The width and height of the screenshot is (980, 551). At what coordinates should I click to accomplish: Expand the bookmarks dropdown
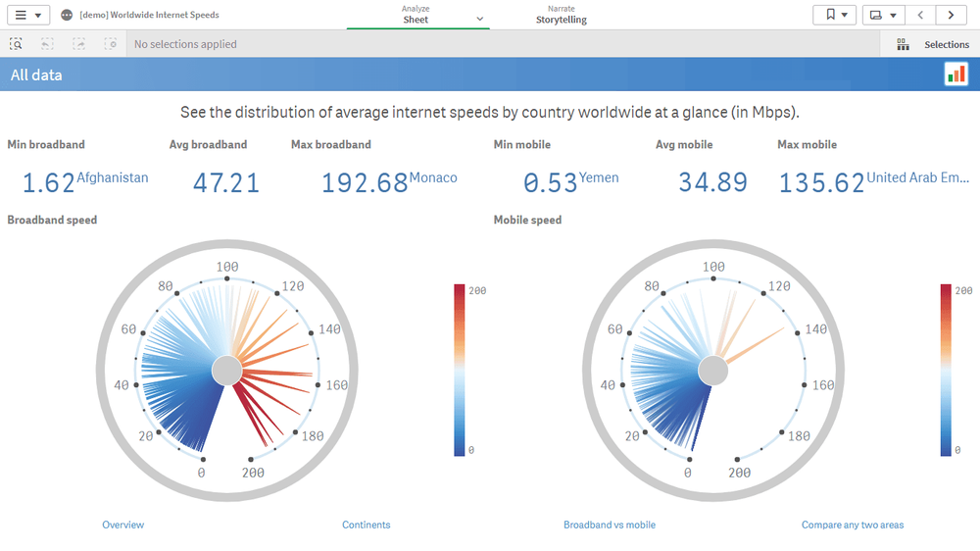(835, 15)
